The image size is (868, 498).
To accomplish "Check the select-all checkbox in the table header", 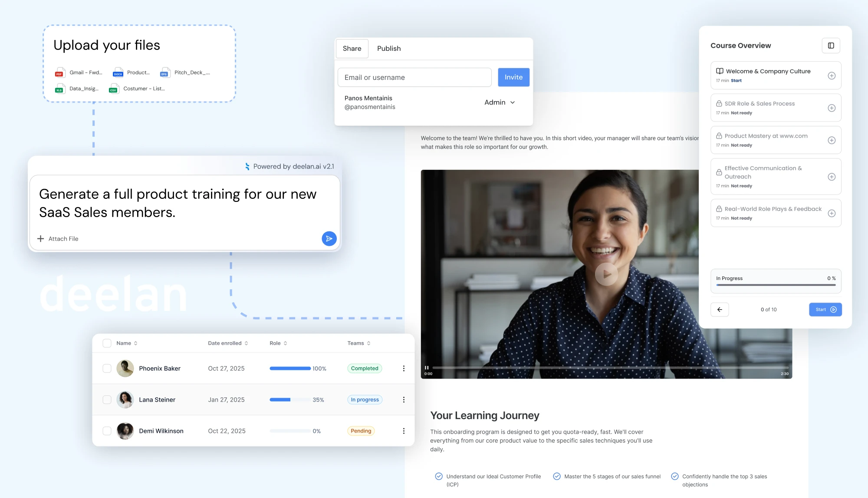I will (107, 343).
